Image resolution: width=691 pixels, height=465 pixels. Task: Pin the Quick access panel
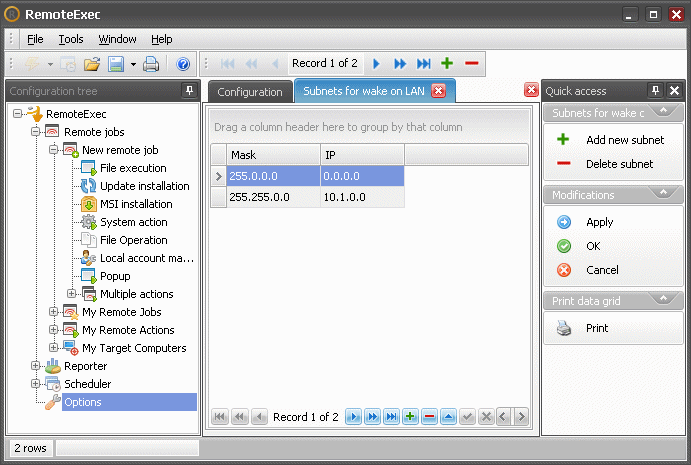(655, 90)
